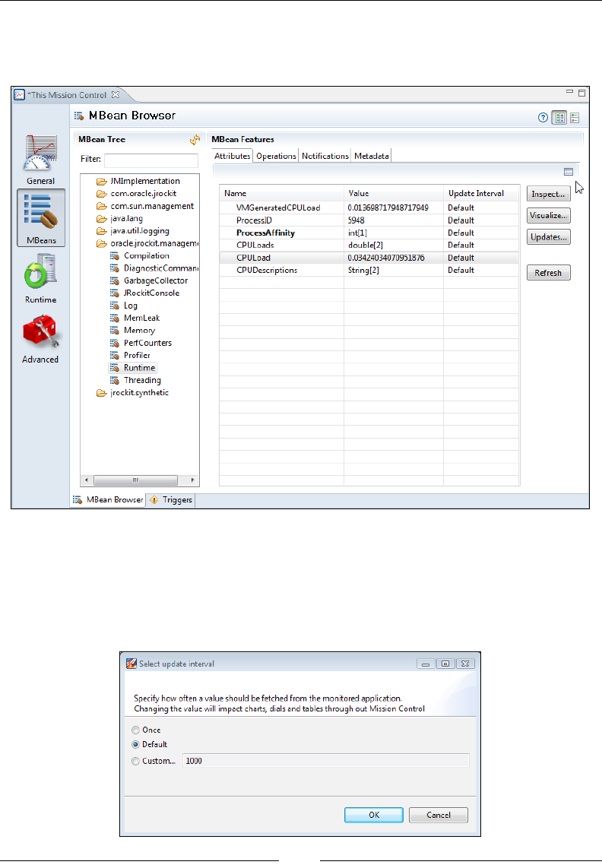Click the custom interval field showing 1000
The image size is (602, 868).
point(325,761)
